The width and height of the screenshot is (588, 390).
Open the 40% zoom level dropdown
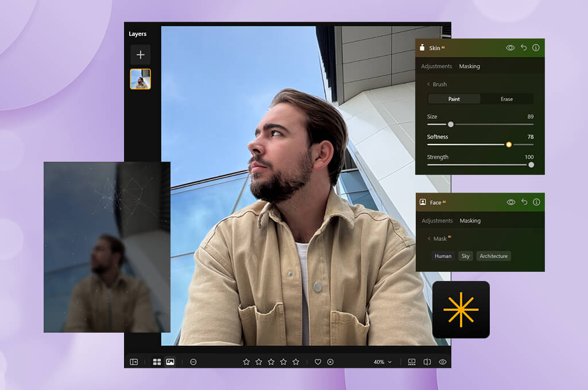(382, 362)
